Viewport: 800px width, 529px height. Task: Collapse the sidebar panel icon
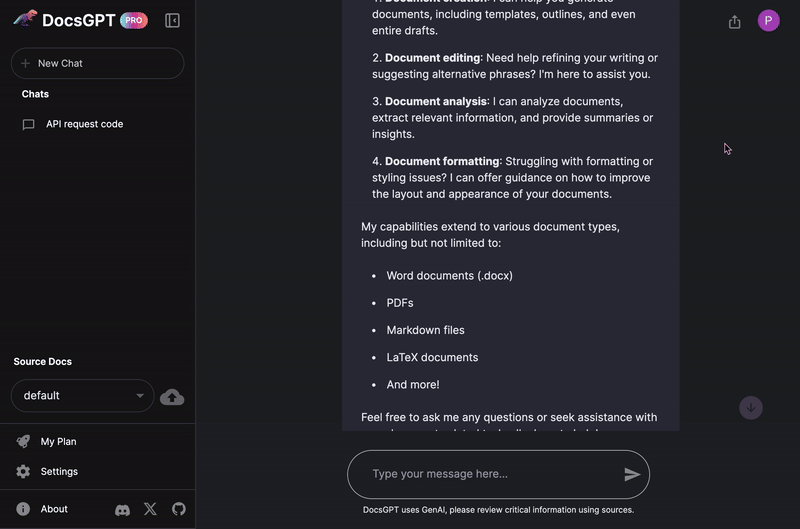click(172, 20)
